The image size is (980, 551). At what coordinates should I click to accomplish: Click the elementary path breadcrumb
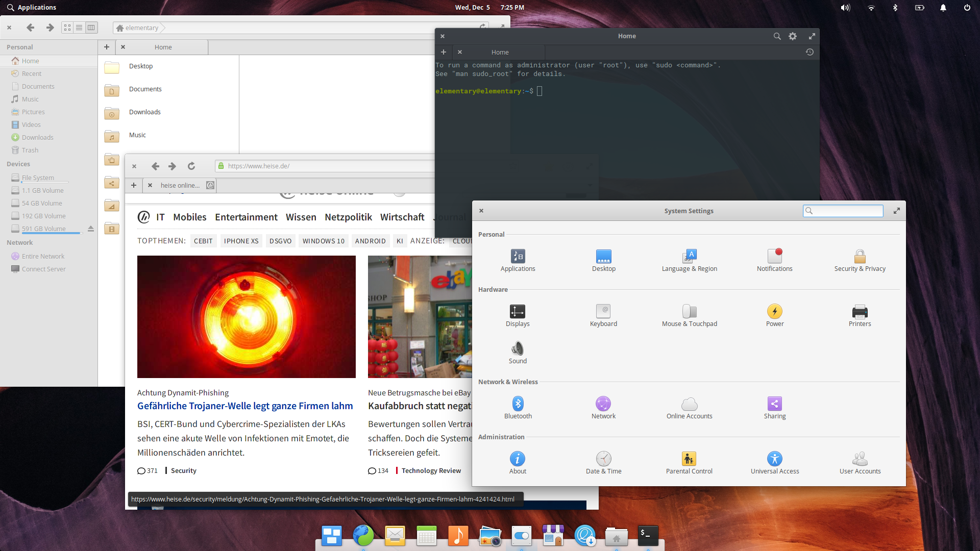click(x=137, y=28)
